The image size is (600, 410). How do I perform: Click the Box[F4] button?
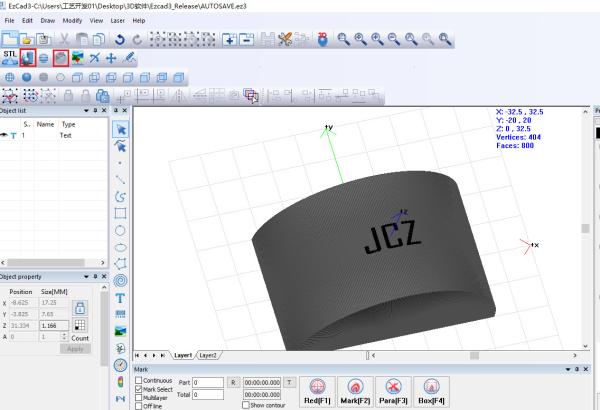pyautogui.click(x=431, y=392)
